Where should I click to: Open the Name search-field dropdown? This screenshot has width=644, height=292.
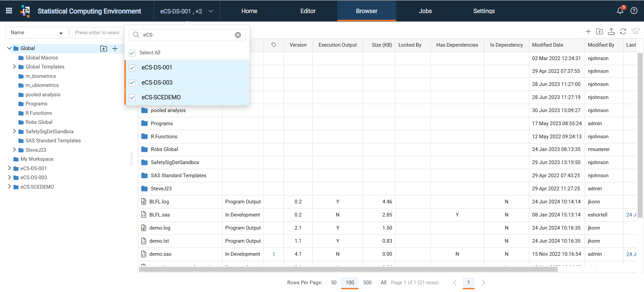(x=37, y=33)
